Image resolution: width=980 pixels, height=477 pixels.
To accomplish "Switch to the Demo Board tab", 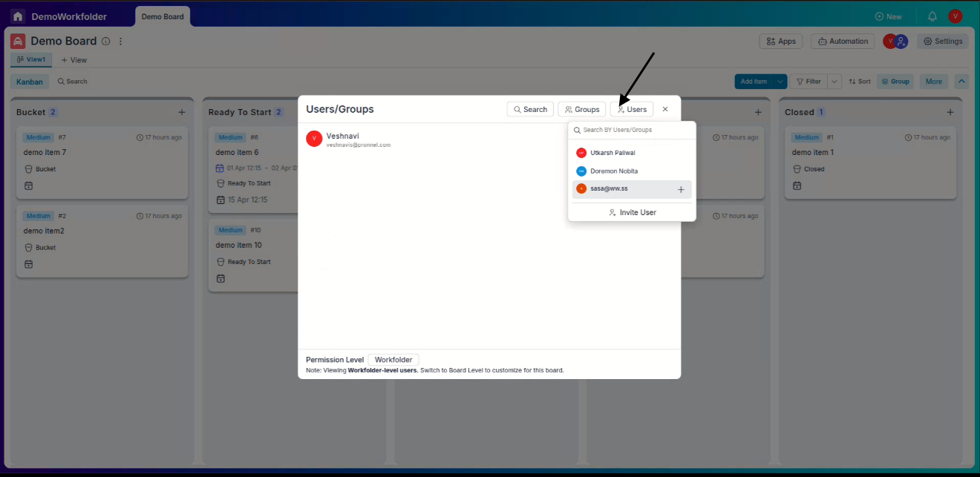I will coord(163,16).
